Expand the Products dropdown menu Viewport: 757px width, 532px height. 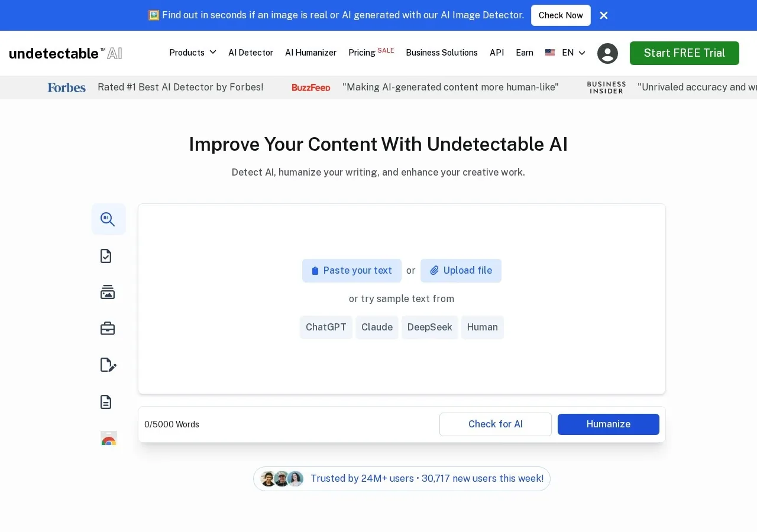(x=193, y=53)
